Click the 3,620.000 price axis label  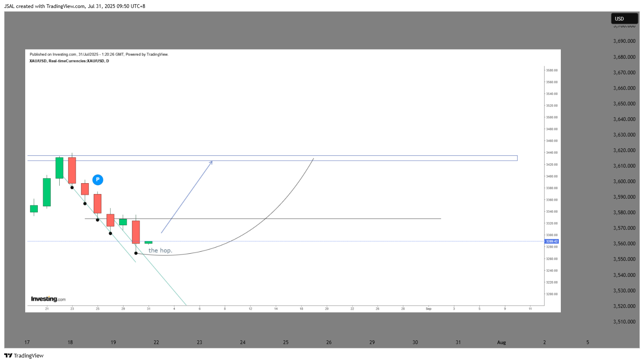(624, 150)
